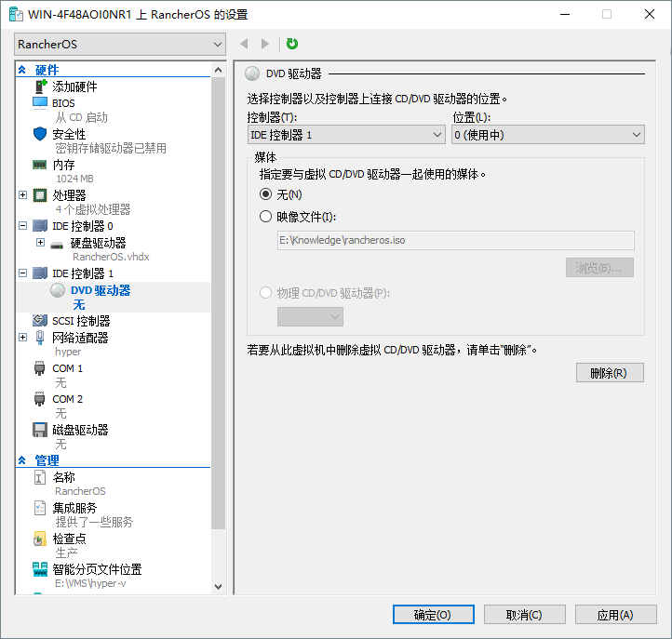
Task: Collapse the 硬件 section chevron
Action: [22, 70]
